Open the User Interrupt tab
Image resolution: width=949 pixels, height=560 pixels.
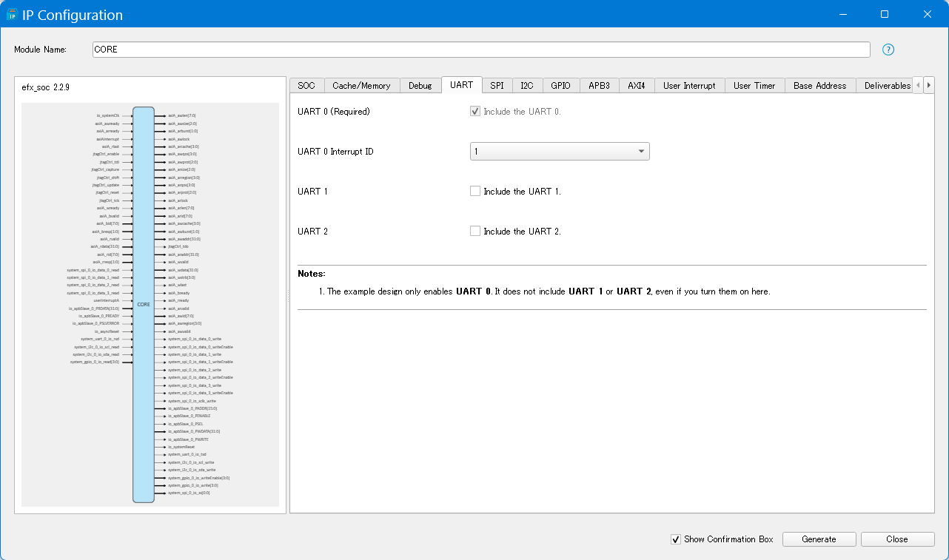pos(689,86)
